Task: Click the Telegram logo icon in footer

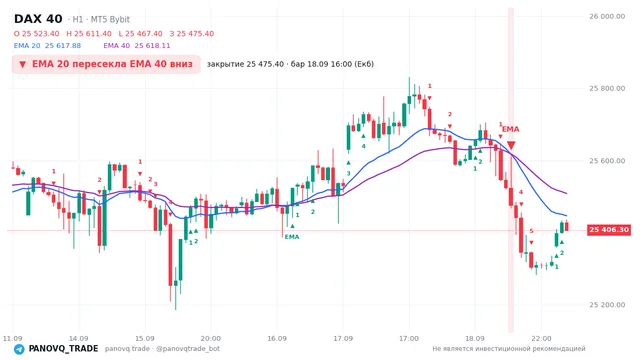Action: click(19, 349)
